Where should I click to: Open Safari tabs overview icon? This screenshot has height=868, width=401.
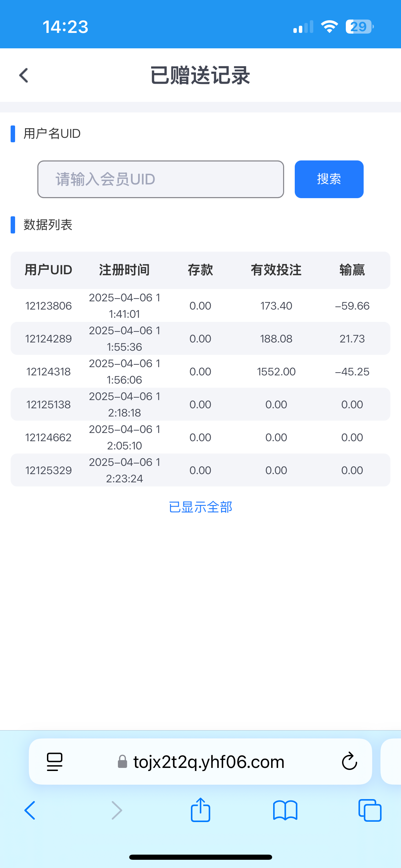[369, 810]
